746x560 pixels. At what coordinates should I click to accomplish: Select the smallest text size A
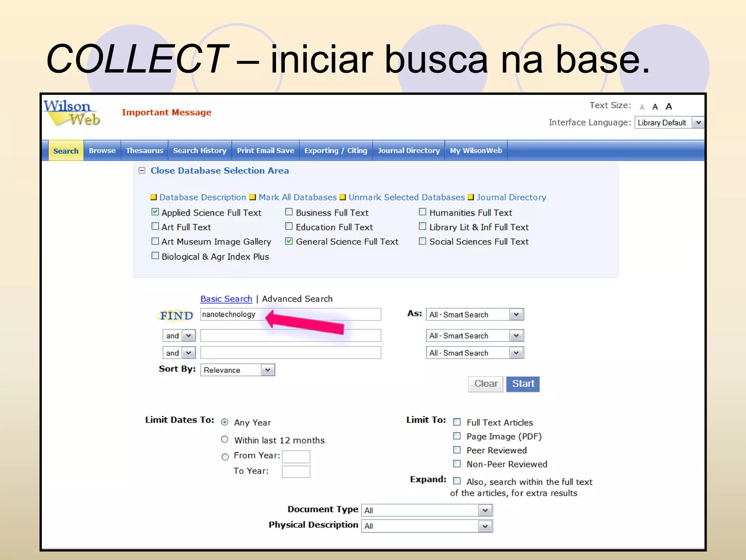[x=642, y=107]
